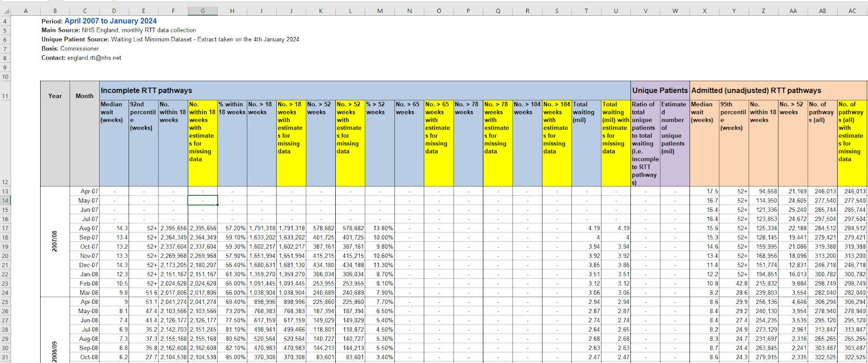Click the '94,658' cell
This screenshot has height=363, width=868.
coord(763,191)
